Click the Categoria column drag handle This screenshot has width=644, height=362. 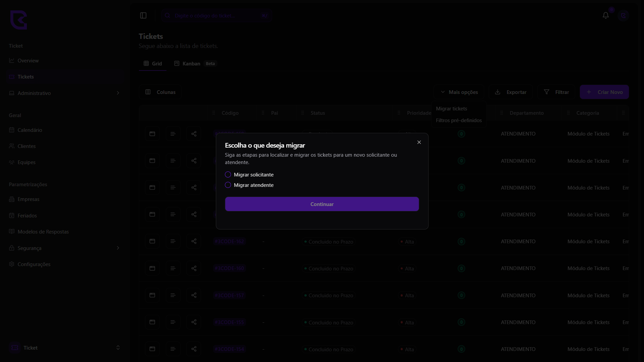tap(568, 113)
